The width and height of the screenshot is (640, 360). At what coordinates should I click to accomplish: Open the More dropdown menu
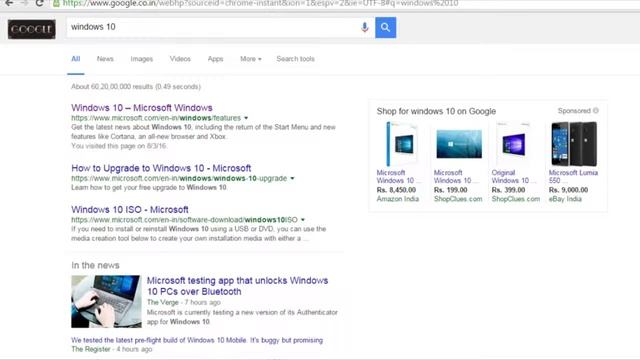pos(251,59)
